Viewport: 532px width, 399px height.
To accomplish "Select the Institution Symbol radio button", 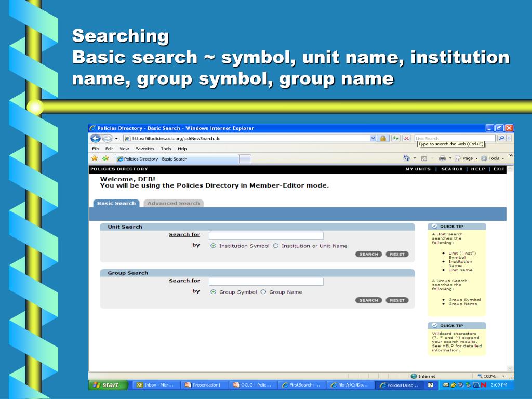I will click(x=213, y=246).
